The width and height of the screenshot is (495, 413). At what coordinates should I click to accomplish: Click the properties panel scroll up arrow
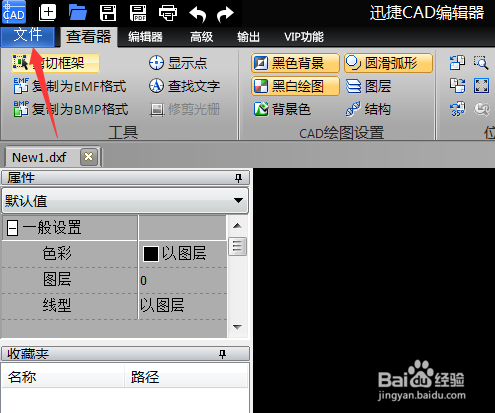pyautogui.click(x=237, y=226)
